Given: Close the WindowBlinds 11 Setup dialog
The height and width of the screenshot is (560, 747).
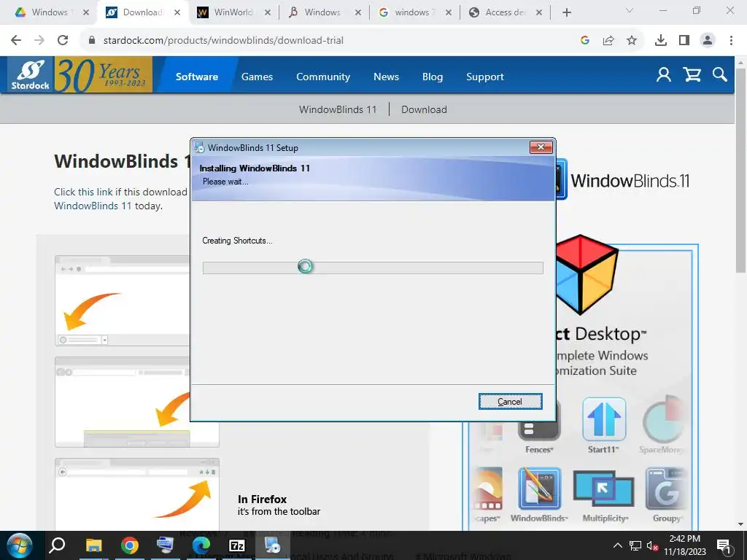Looking at the screenshot, I should click(541, 147).
